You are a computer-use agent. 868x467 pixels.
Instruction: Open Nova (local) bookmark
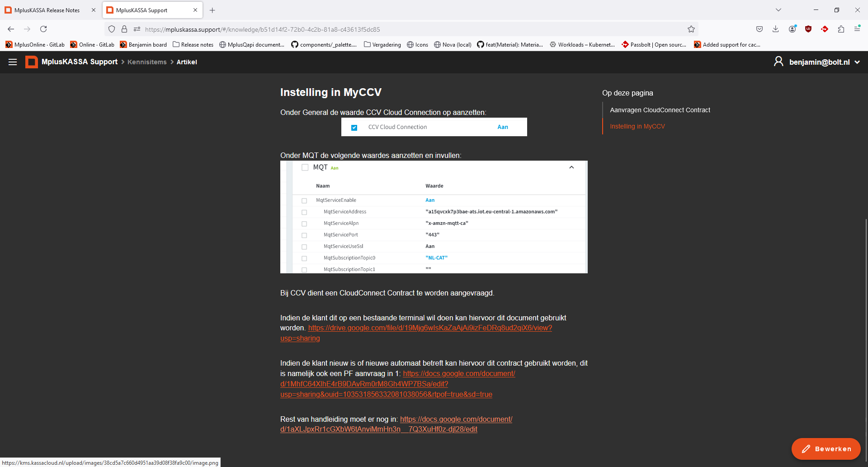click(x=453, y=44)
